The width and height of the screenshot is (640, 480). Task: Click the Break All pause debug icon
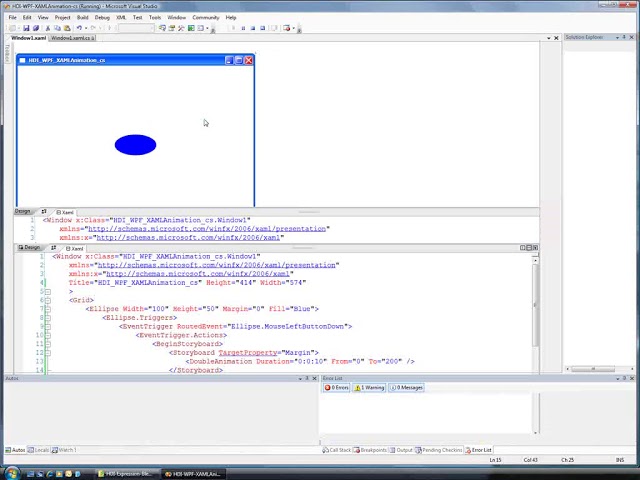[x=243, y=28]
